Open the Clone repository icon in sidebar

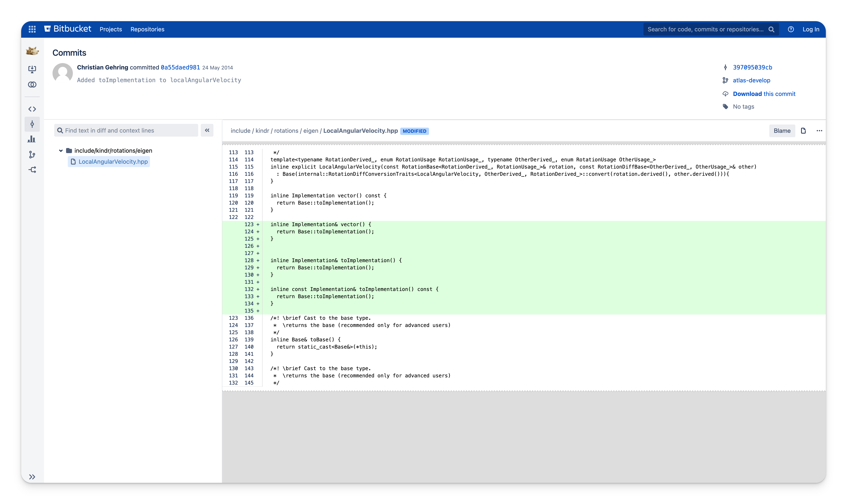click(x=32, y=69)
